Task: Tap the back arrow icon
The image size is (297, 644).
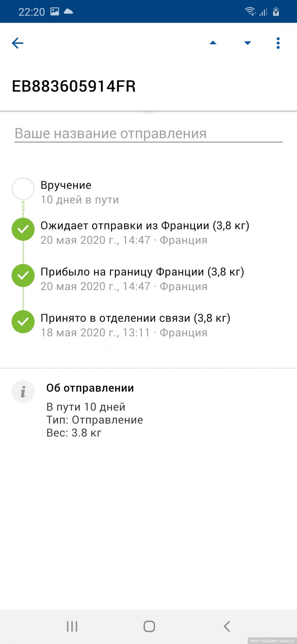Action: [17, 43]
